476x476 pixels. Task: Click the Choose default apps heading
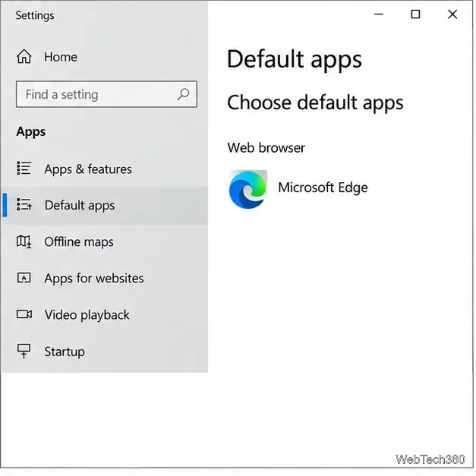pyautogui.click(x=315, y=102)
